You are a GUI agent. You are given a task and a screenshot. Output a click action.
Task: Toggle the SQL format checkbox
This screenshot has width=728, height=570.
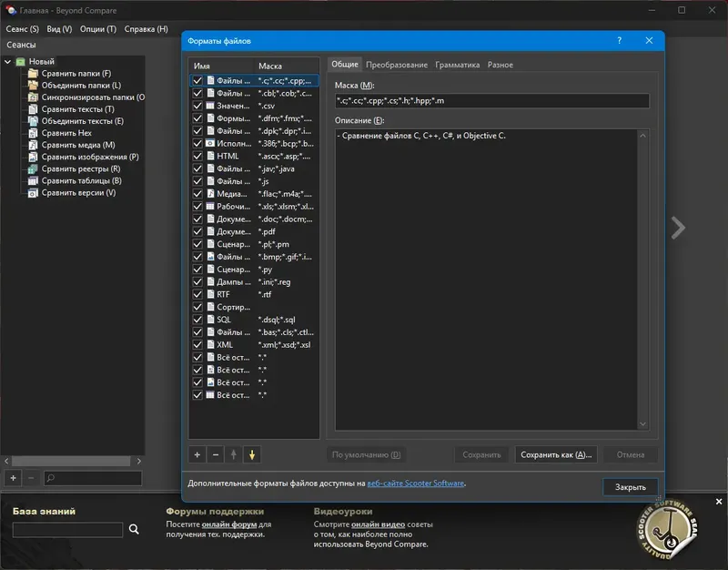tap(197, 320)
